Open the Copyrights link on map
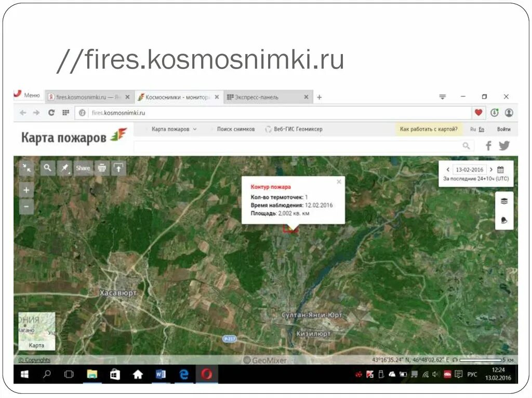532x398 pixels. point(34,360)
